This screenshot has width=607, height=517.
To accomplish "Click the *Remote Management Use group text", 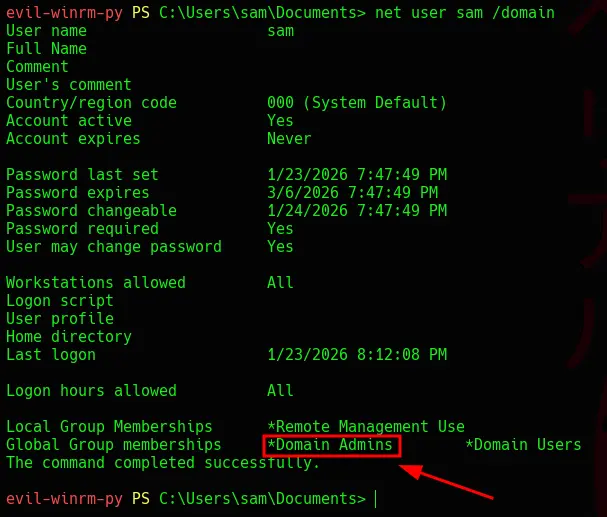I will tap(365, 427).
